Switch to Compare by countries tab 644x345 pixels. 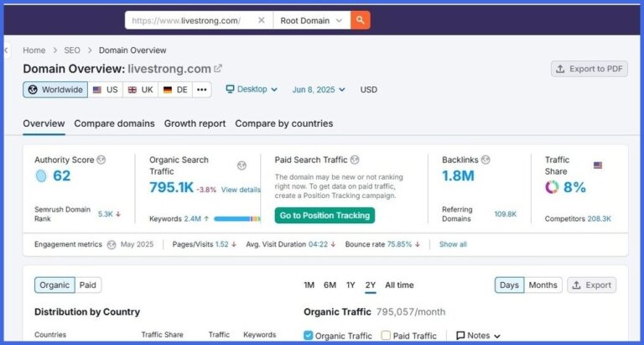pos(283,123)
